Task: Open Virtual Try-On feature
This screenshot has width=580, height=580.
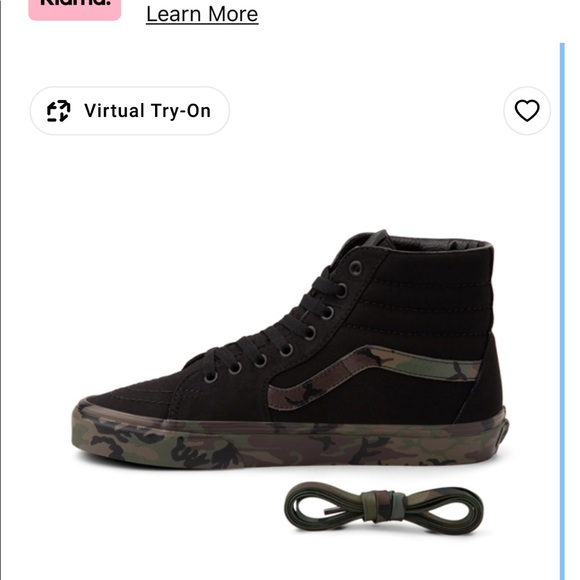Action: point(129,111)
